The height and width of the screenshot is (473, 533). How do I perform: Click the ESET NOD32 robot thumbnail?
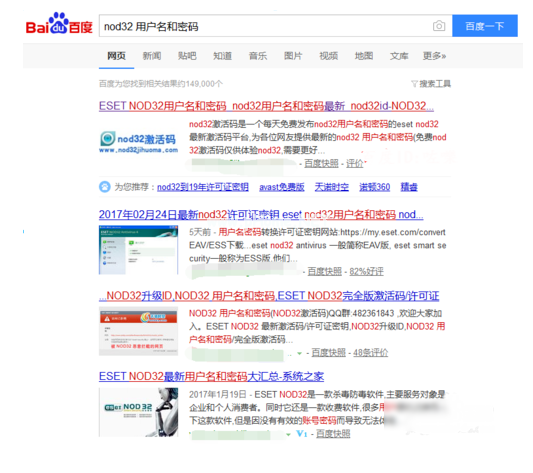point(138,412)
